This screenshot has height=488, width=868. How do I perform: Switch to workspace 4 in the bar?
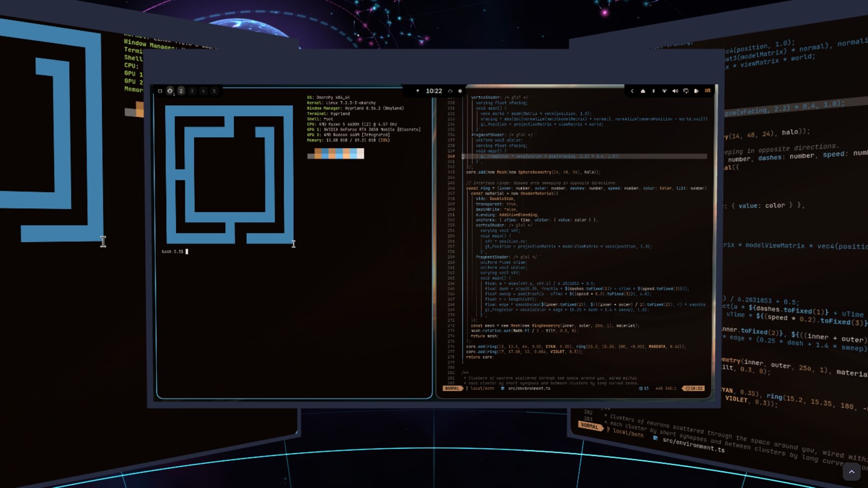203,91
